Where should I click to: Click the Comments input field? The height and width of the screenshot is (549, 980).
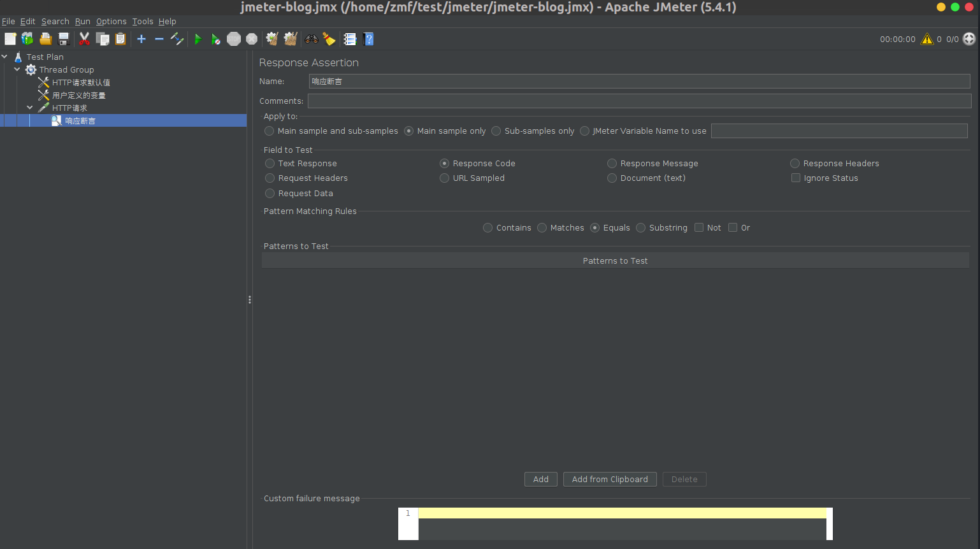click(x=640, y=101)
